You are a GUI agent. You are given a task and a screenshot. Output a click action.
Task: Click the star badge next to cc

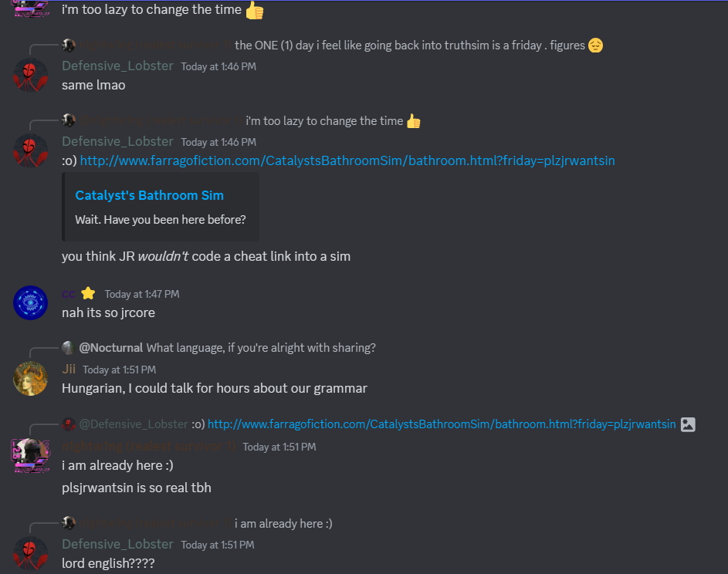[88, 294]
